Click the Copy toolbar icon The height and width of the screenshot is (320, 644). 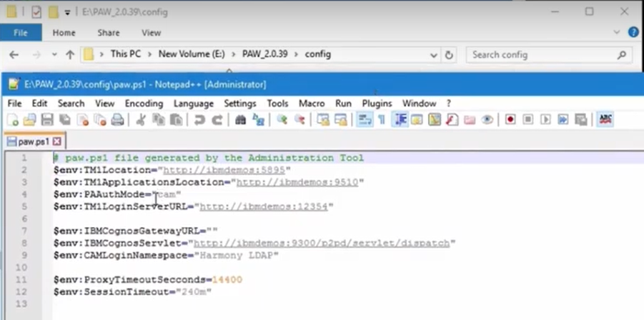[x=159, y=120]
